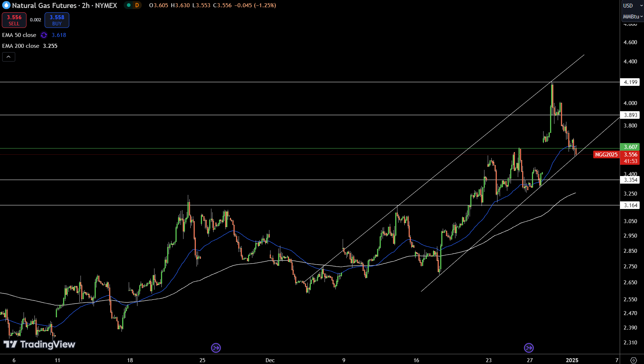Click the 0.002 spread value
The image size is (644, 364).
[x=36, y=20]
